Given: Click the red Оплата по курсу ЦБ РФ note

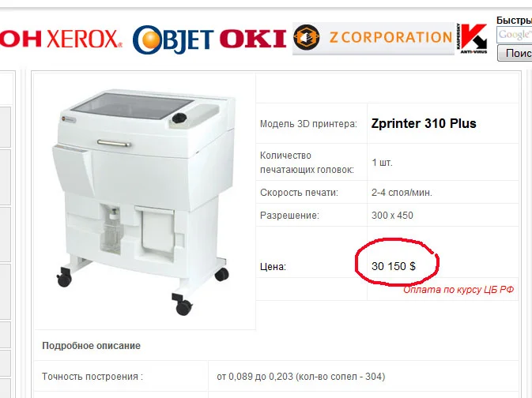Looking at the screenshot, I should pos(458,290).
